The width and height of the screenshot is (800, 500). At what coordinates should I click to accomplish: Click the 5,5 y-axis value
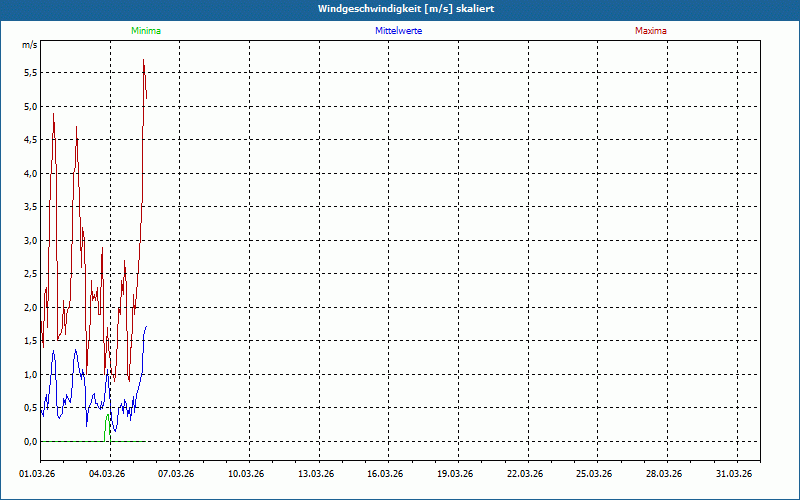point(30,73)
